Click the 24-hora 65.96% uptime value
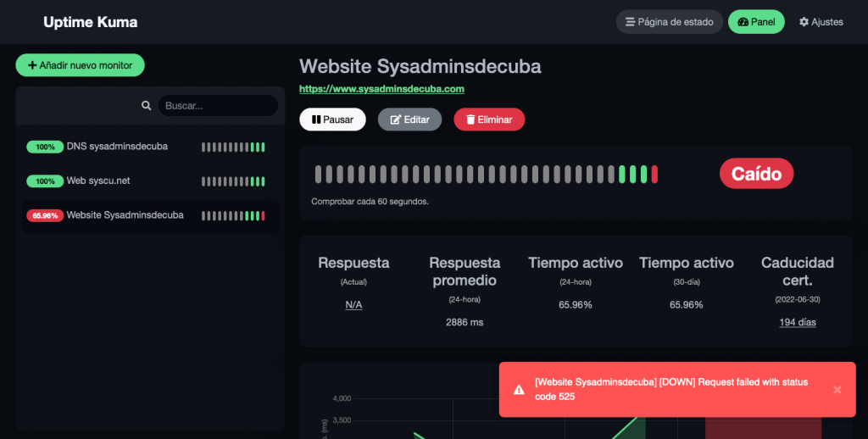868x439 pixels. point(576,304)
